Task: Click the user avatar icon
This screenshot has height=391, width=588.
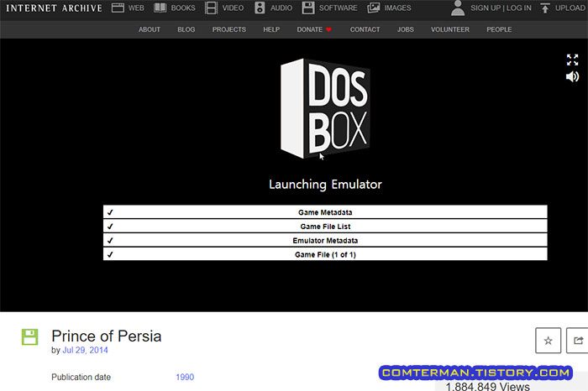Action: tap(458, 8)
